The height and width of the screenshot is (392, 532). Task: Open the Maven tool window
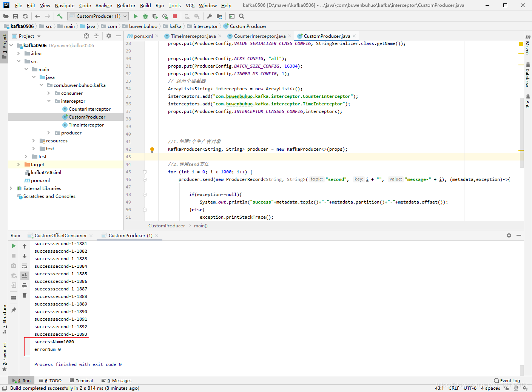click(528, 45)
